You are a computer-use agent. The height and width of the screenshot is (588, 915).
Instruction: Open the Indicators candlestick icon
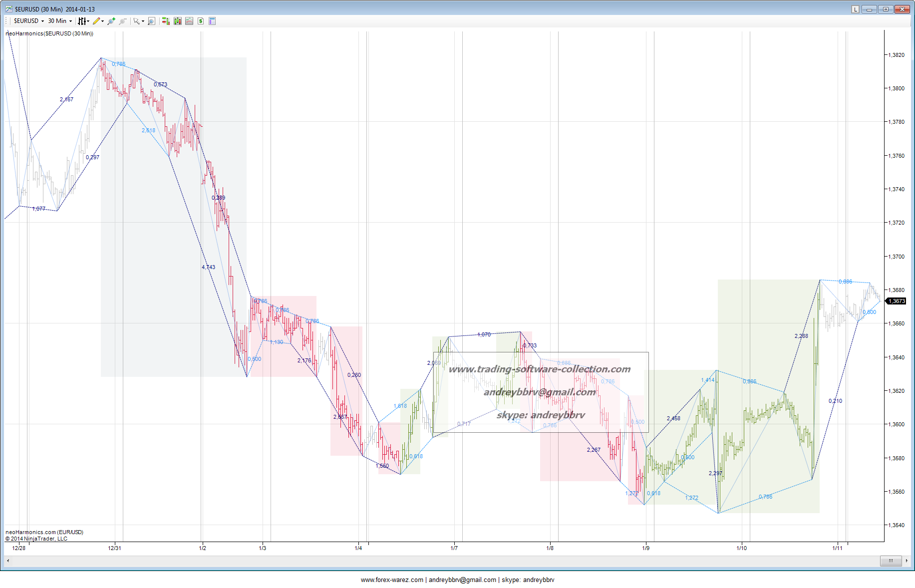(x=177, y=21)
